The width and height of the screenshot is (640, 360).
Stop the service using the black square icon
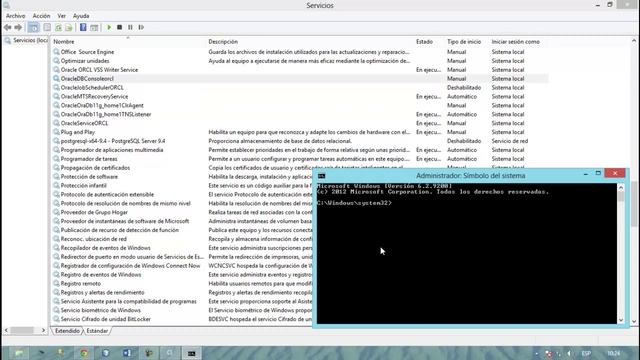pyautogui.click(x=120, y=27)
